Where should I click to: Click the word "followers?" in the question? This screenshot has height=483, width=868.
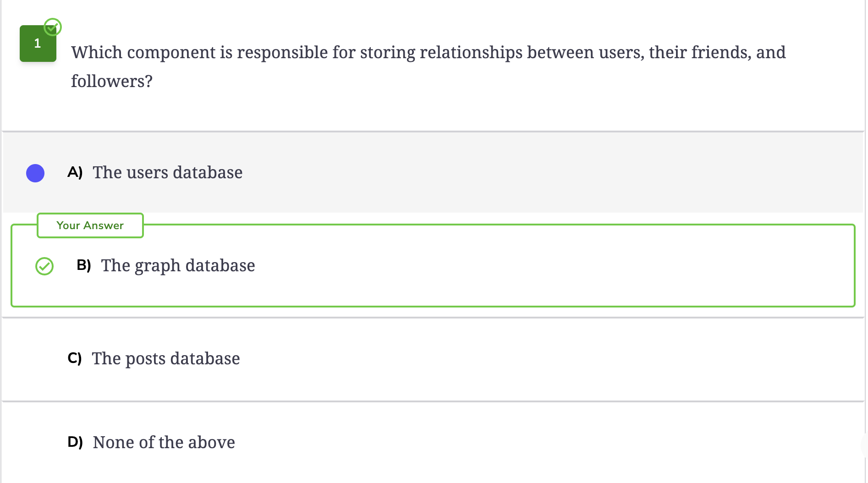(112, 82)
